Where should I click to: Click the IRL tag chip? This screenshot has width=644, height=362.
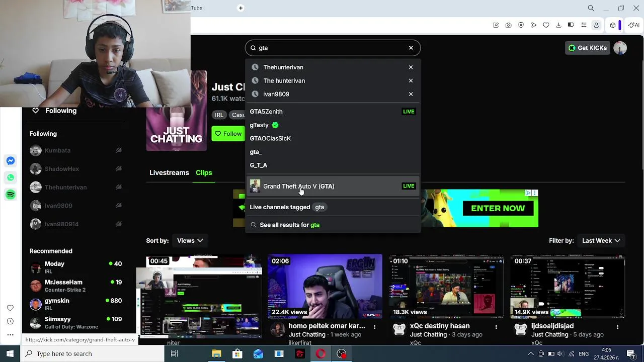(219, 115)
